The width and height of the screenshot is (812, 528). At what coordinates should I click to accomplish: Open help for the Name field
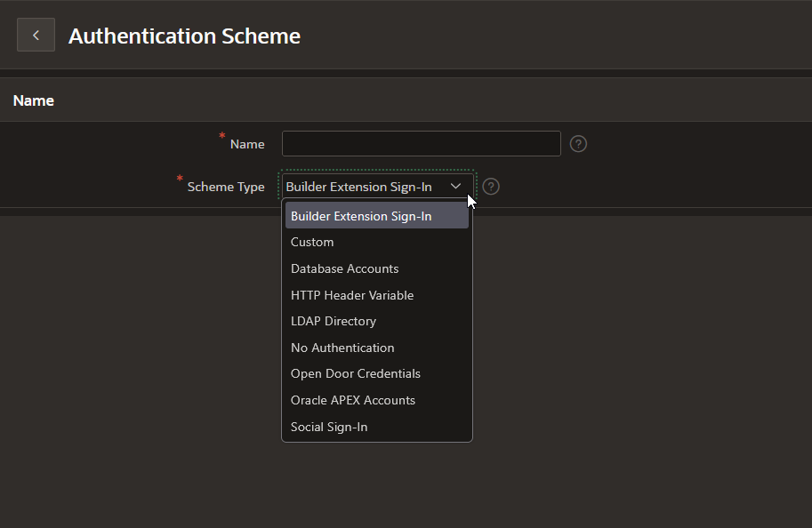click(578, 144)
